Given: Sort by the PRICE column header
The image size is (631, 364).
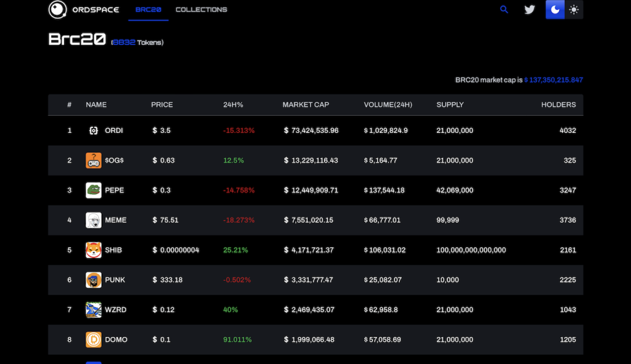Looking at the screenshot, I should pyautogui.click(x=161, y=105).
